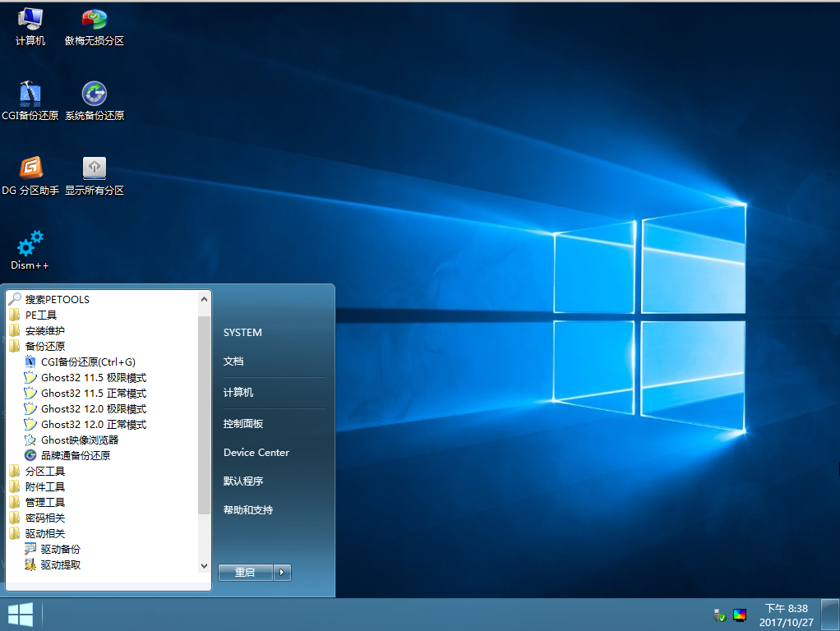Open the arrow next to 重启
Viewport: 840px width, 631px height.
pyautogui.click(x=282, y=573)
